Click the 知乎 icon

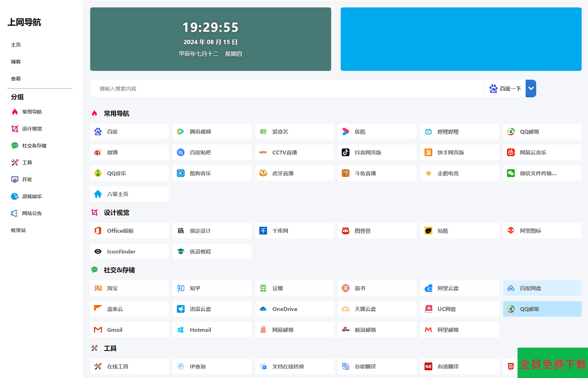point(181,288)
